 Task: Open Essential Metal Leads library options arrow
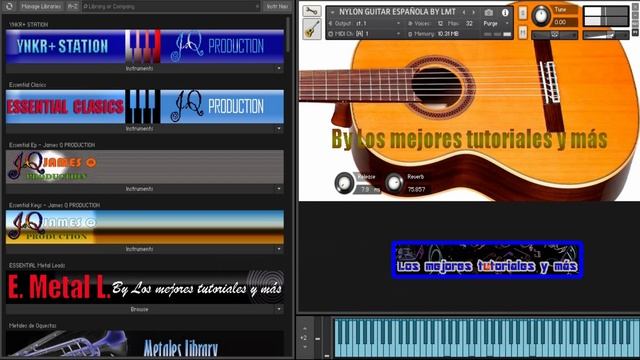click(x=279, y=309)
